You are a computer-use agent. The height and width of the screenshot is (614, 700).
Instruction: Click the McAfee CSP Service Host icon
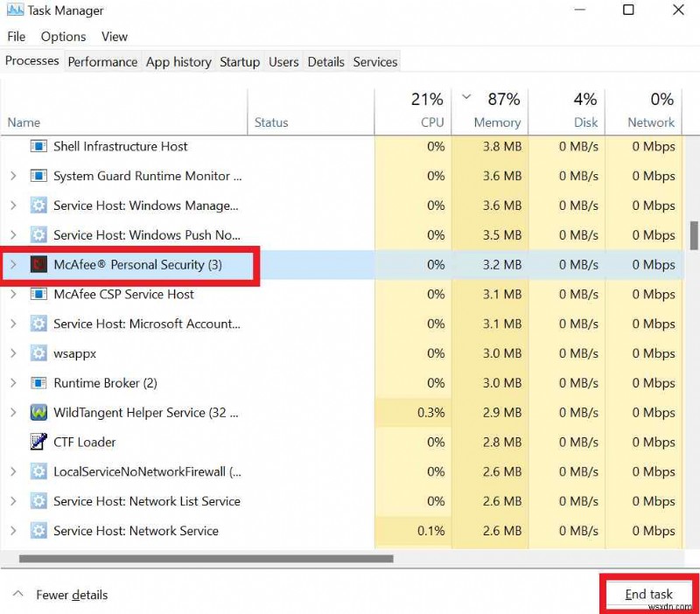pos(37,295)
